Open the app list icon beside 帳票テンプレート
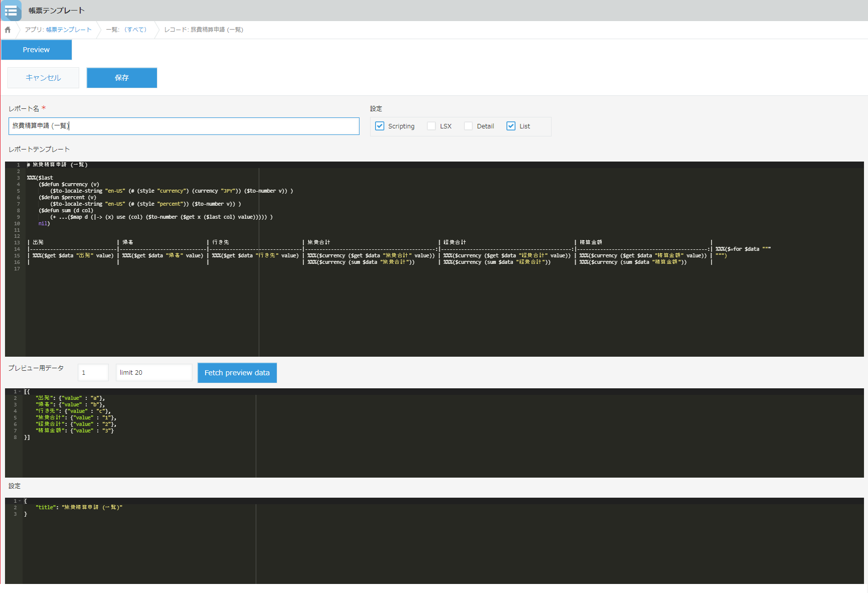This screenshot has width=868, height=593. tap(11, 11)
